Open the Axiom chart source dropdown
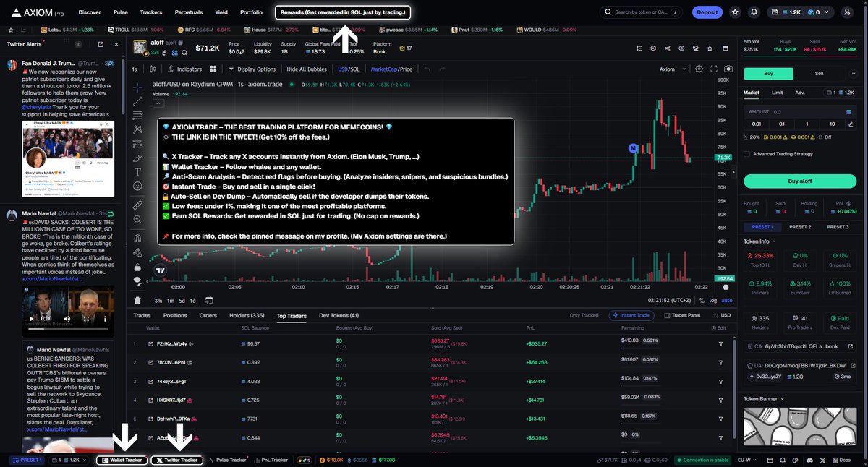 [671, 69]
